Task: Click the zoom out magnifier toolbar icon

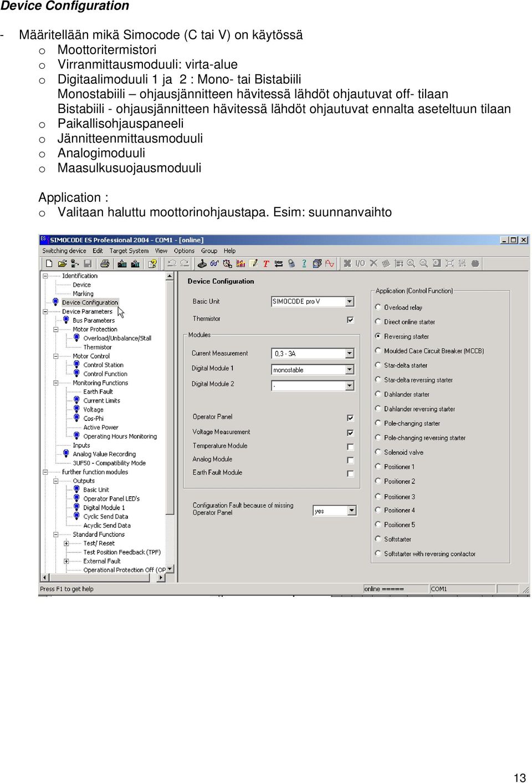Action: tap(423, 263)
